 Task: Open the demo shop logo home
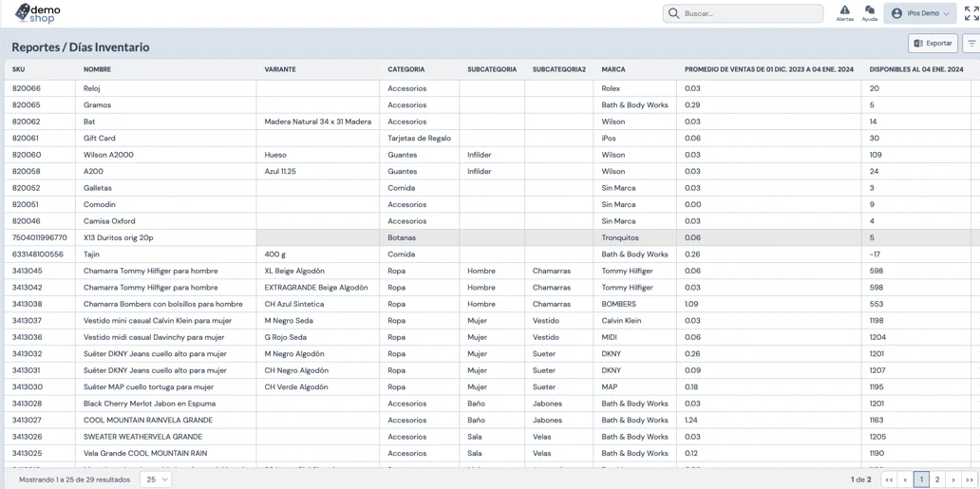pos(37,13)
